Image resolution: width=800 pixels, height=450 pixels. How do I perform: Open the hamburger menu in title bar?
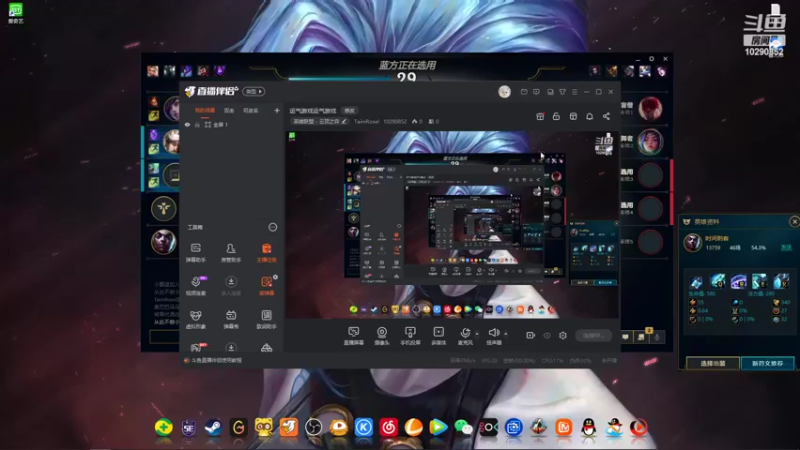[x=574, y=92]
